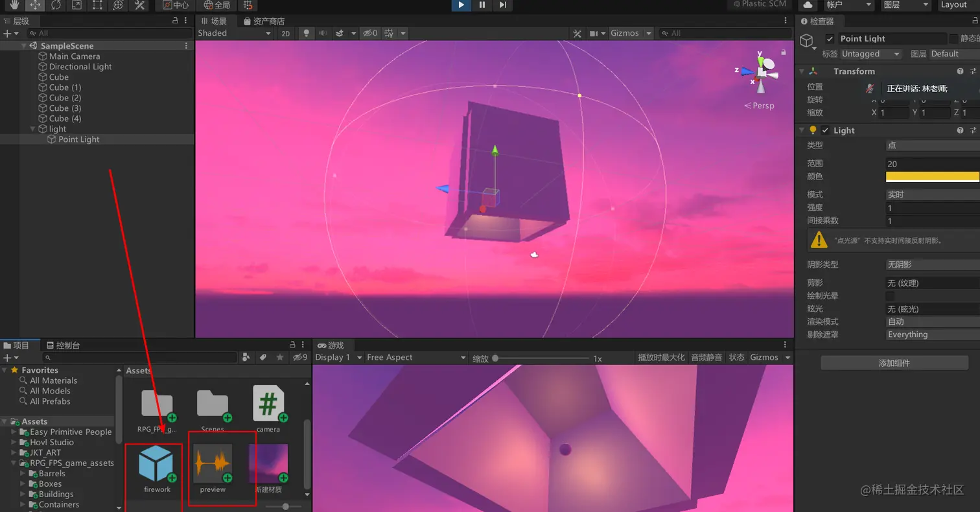This screenshot has width=980, height=512.
Task: Select the Scale tool in the top toolbar
Action: click(x=76, y=5)
